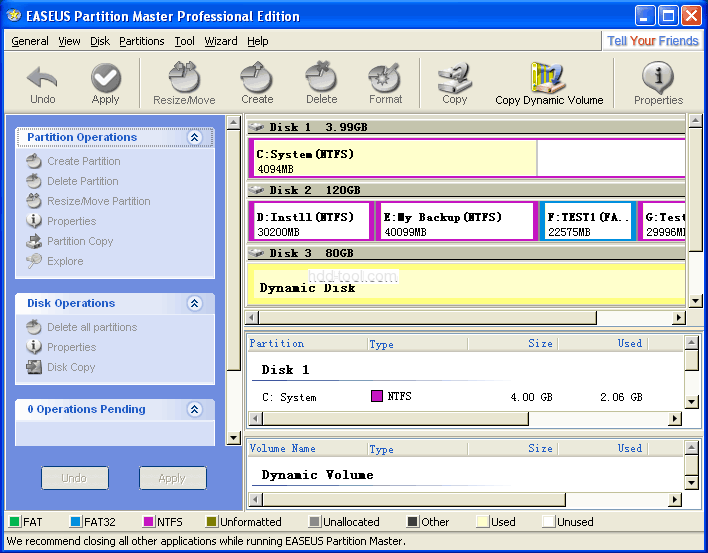Select the Dynamic Disk block on Disk 3
This screenshot has height=553, width=708.
(466, 284)
